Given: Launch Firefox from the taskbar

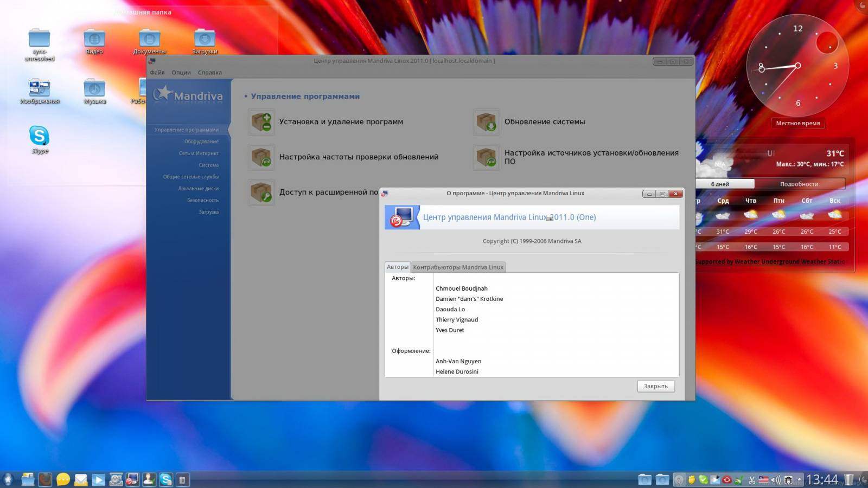Looking at the screenshot, I should (x=46, y=479).
